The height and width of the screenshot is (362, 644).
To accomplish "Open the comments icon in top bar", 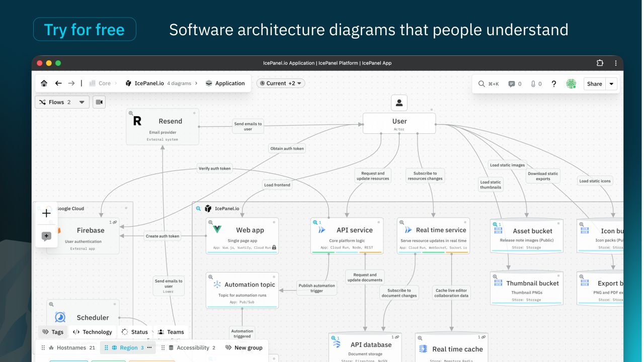I will pos(512,84).
